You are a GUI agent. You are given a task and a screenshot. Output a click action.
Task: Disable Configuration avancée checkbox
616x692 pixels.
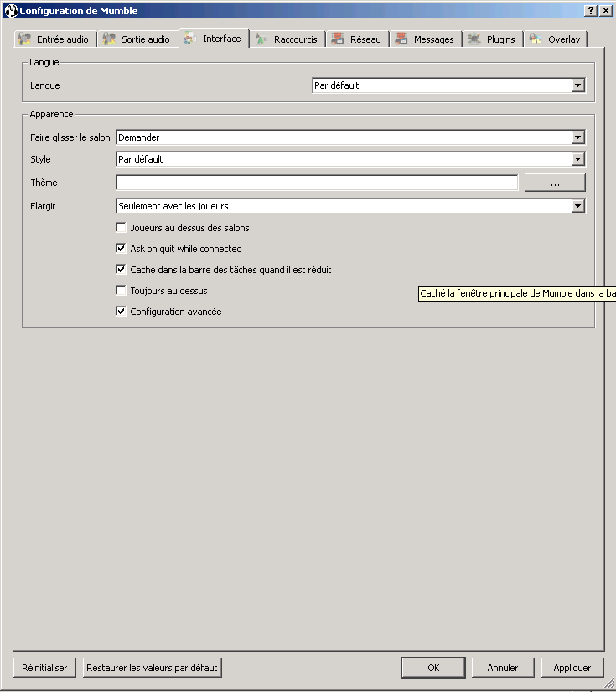[121, 311]
